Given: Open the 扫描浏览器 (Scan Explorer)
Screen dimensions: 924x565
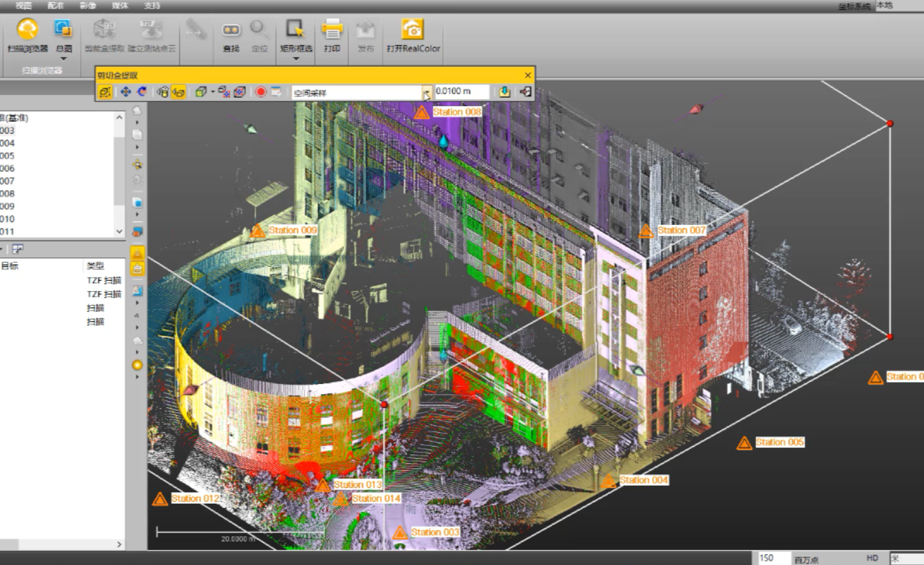Looking at the screenshot, I should [x=28, y=33].
